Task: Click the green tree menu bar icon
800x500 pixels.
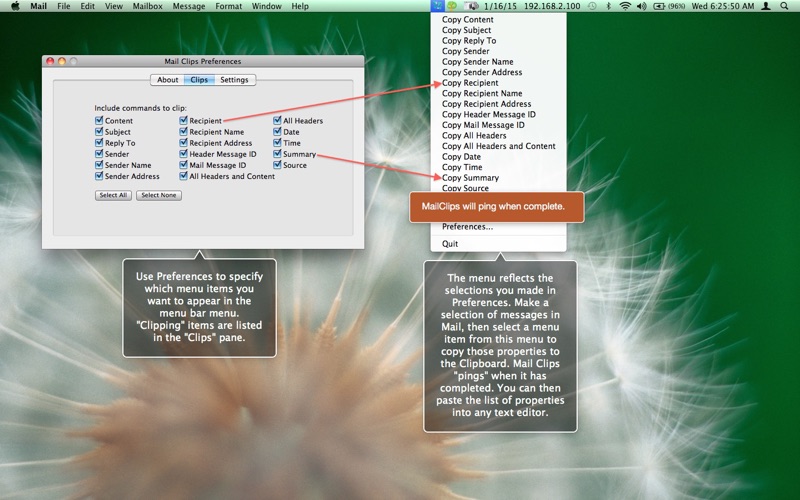Action: click(452, 6)
